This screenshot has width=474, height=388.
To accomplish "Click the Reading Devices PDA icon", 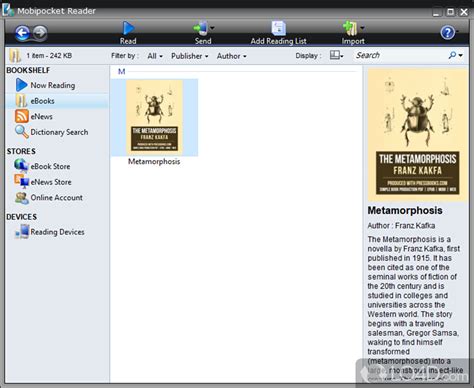I will (x=22, y=232).
